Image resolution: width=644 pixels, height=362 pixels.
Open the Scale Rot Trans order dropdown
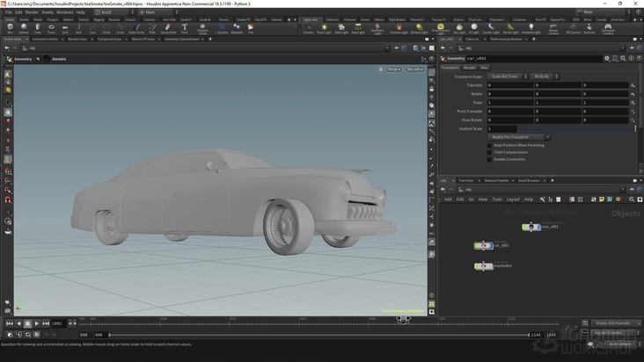click(506, 76)
